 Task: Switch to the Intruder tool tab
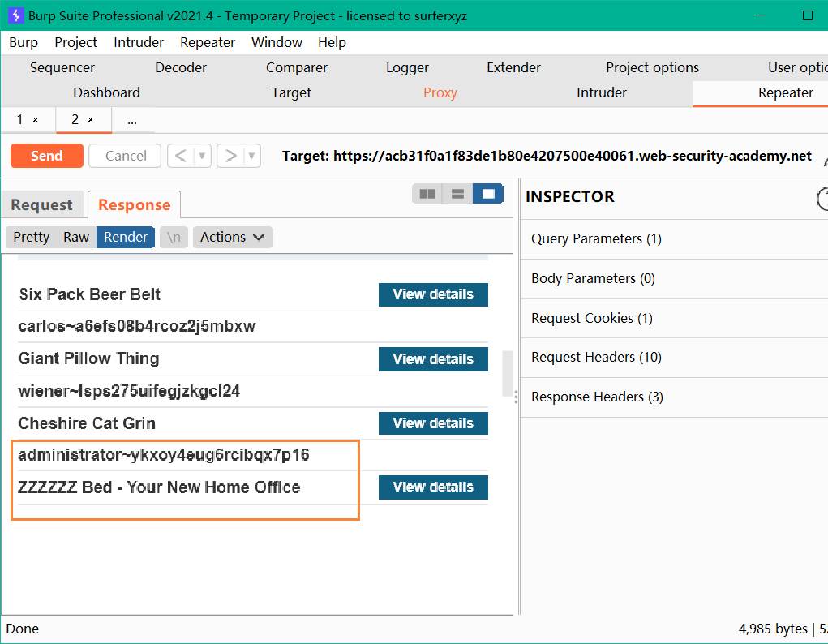tap(602, 93)
